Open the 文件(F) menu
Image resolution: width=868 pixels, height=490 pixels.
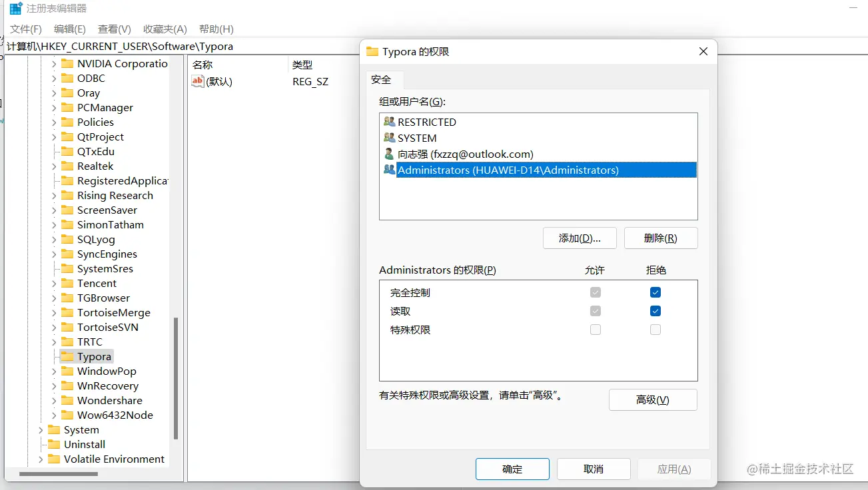(26, 29)
